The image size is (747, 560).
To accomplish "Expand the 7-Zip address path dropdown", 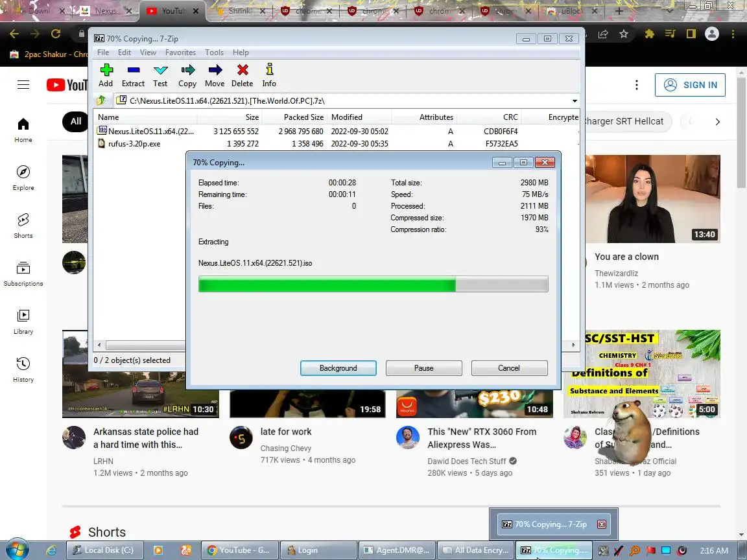I will tap(575, 101).
